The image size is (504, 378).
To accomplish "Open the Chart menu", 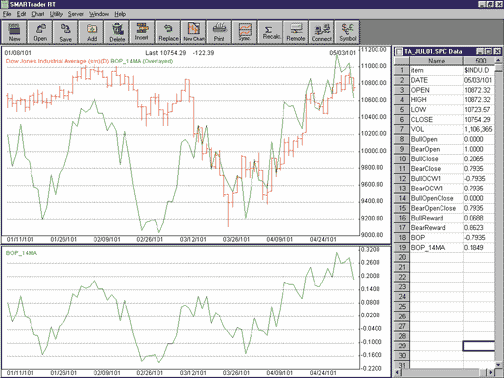I will click(38, 14).
